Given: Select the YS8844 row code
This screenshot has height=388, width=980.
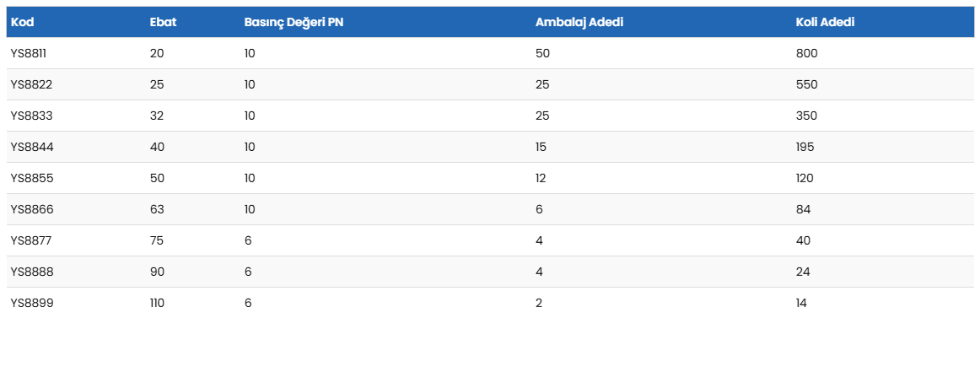Looking at the screenshot, I should tap(30, 147).
